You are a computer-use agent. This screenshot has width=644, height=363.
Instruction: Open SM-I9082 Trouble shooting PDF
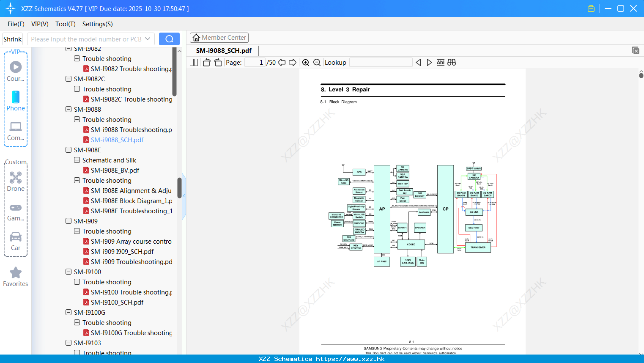pyautogui.click(x=128, y=69)
